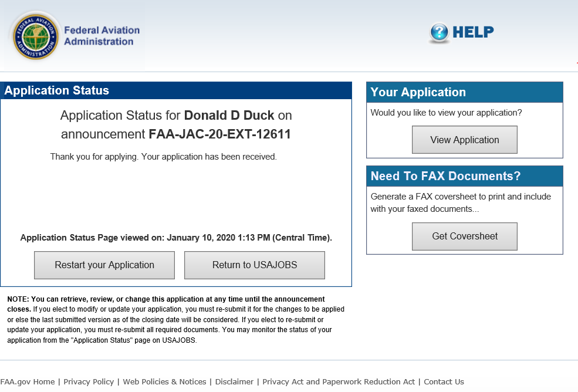The width and height of the screenshot is (578, 392).
Task: Click the FAA round seal logo
Action: coord(36,36)
